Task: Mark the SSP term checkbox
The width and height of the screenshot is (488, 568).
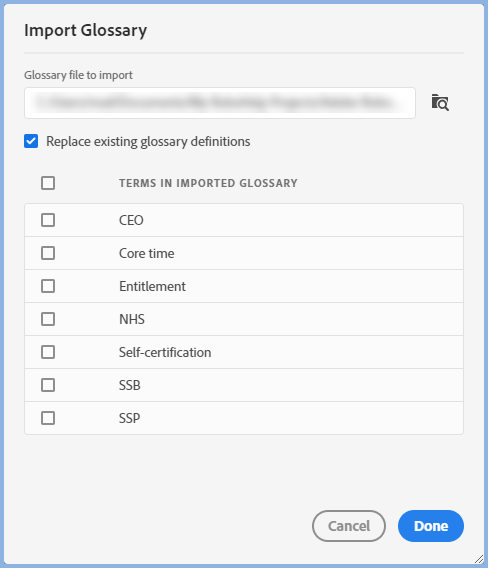Action: [48, 418]
